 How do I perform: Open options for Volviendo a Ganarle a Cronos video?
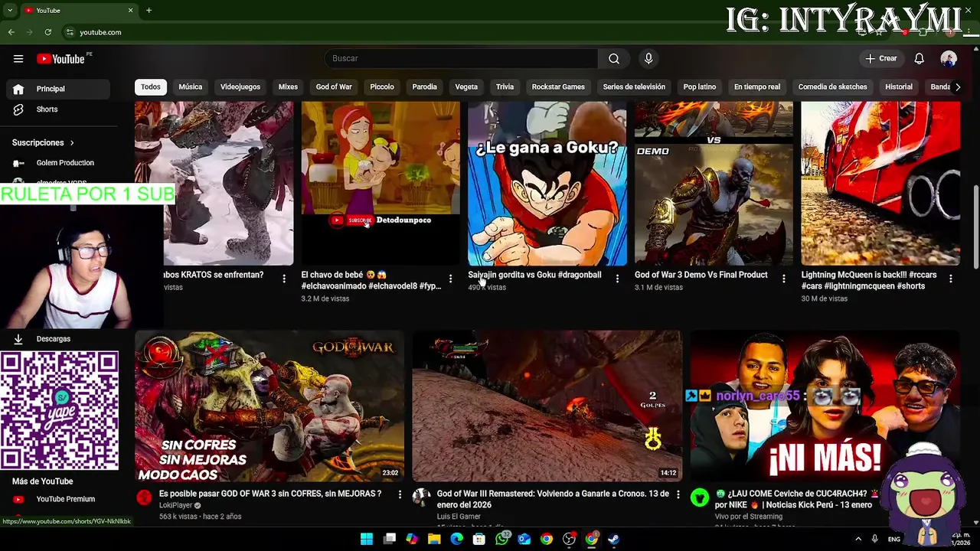pyautogui.click(x=678, y=495)
